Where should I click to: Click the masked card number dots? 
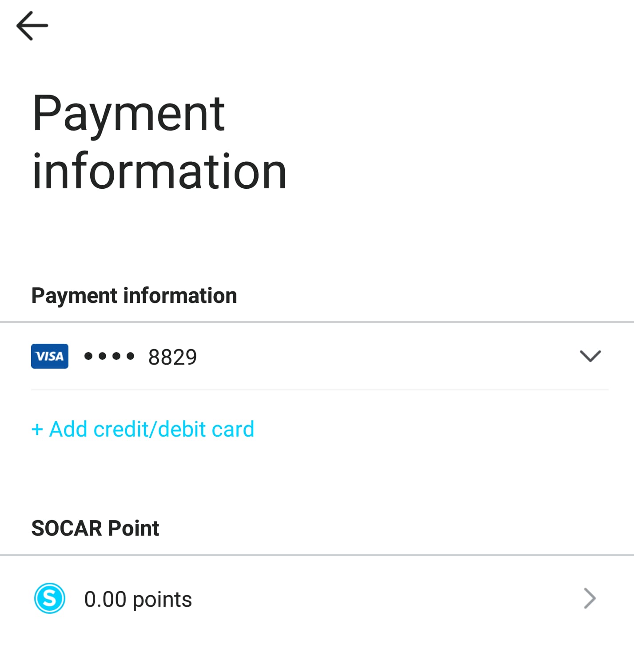pos(109,356)
